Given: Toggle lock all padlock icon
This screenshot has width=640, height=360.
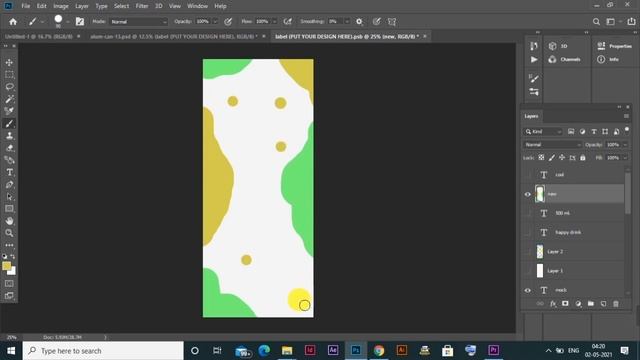Looking at the screenshot, I should pyautogui.click(x=583, y=158).
